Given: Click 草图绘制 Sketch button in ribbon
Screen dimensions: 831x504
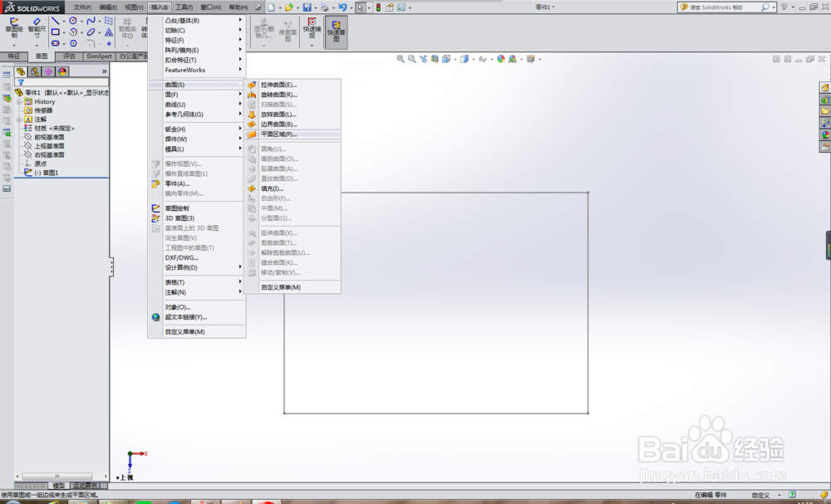Looking at the screenshot, I should tap(14, 28).
